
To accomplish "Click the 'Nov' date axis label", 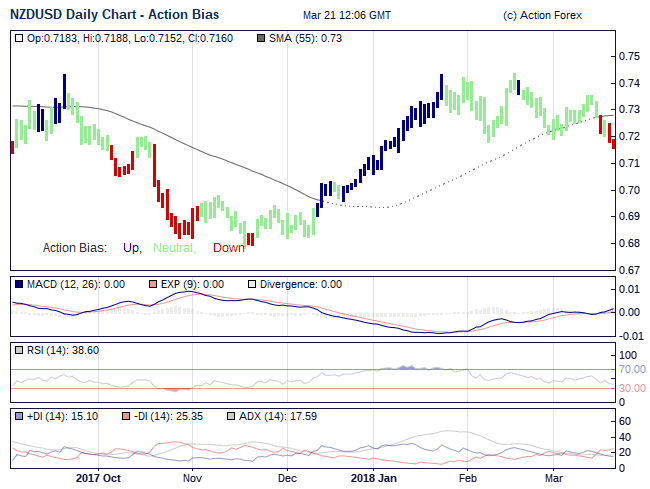I will click(192, 478).
